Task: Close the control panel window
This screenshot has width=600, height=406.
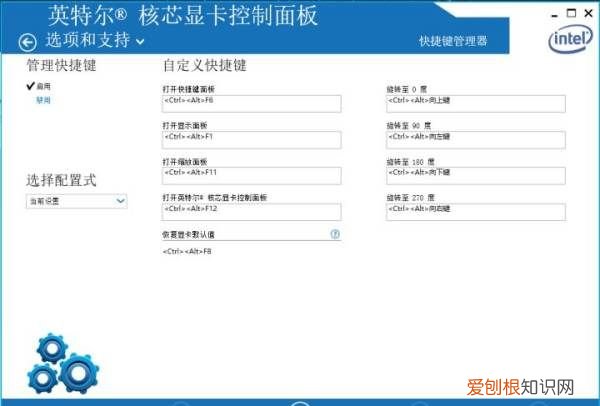Action: [x=589, y=13]
